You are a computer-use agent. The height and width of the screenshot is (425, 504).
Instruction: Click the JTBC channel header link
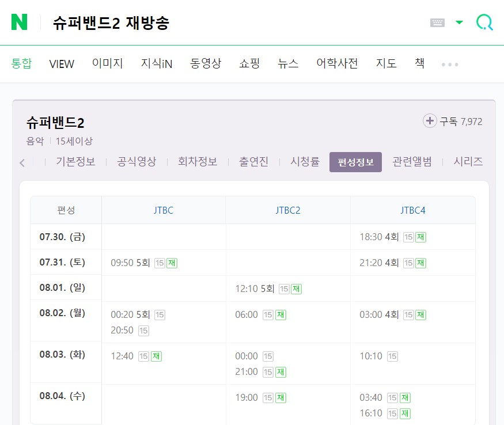point(163,210)
